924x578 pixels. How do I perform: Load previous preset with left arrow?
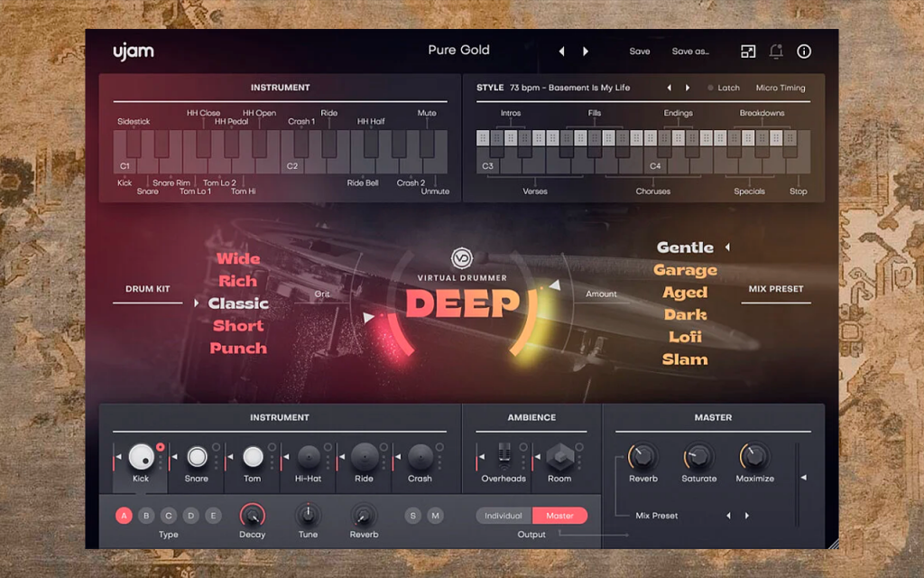point(561,51)
